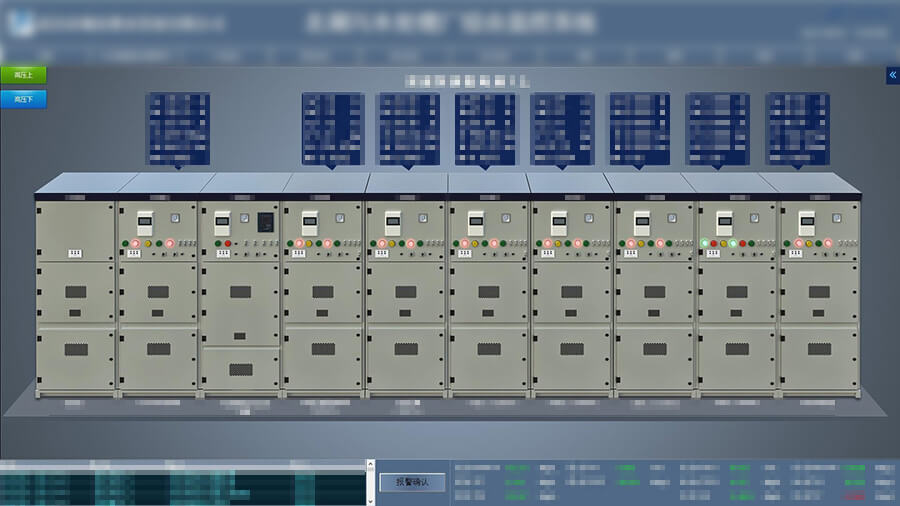Click the white terminal block on first cabinet
Viewport: 900px width, 506px height.
click(74, 254)
